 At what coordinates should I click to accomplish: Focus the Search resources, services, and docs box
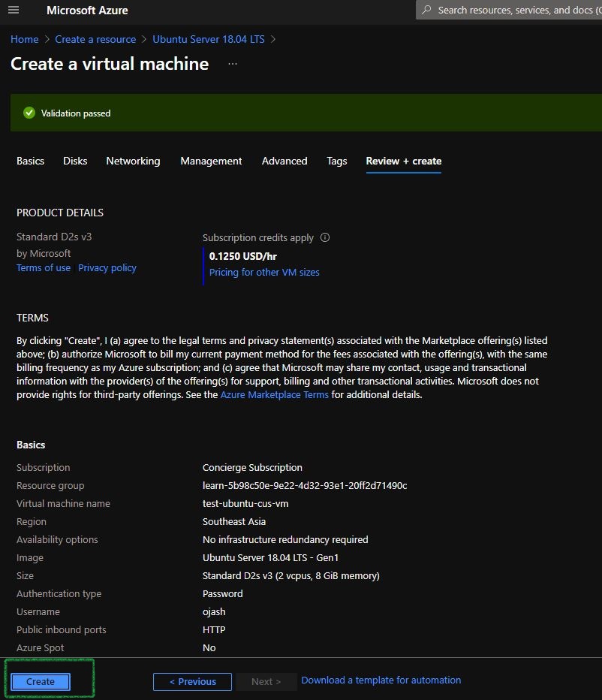pos(509,10)
